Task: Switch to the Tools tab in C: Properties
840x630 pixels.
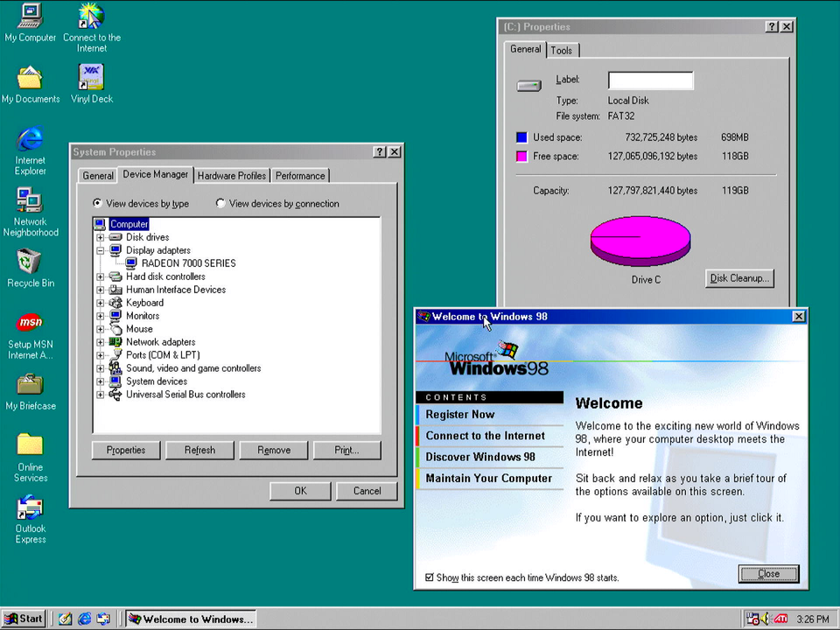Action: (x=562, y=50)
